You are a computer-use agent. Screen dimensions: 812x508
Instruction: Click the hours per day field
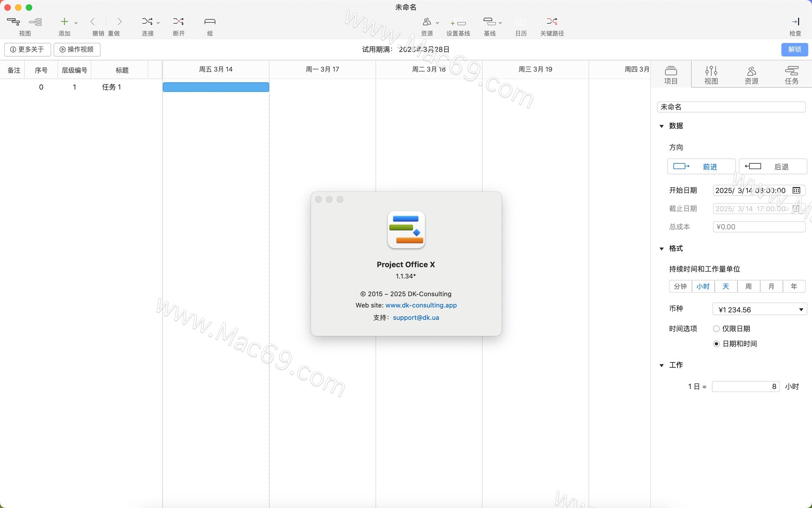[746, 387]
